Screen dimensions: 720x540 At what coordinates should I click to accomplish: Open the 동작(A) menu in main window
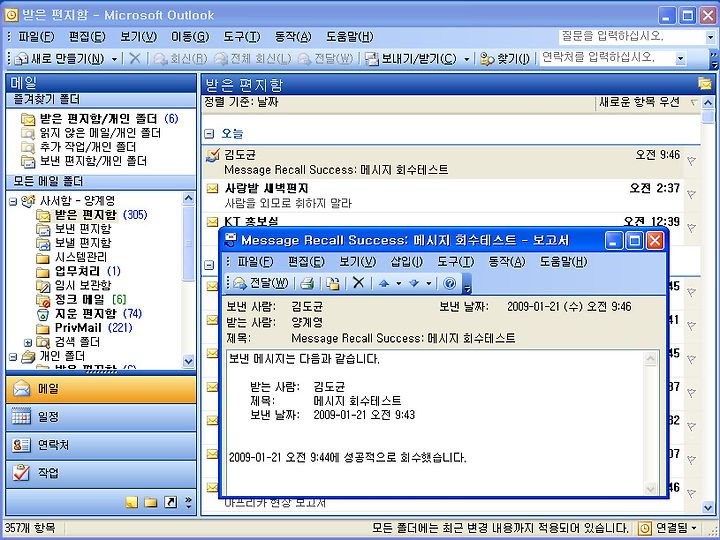point(293,37)
